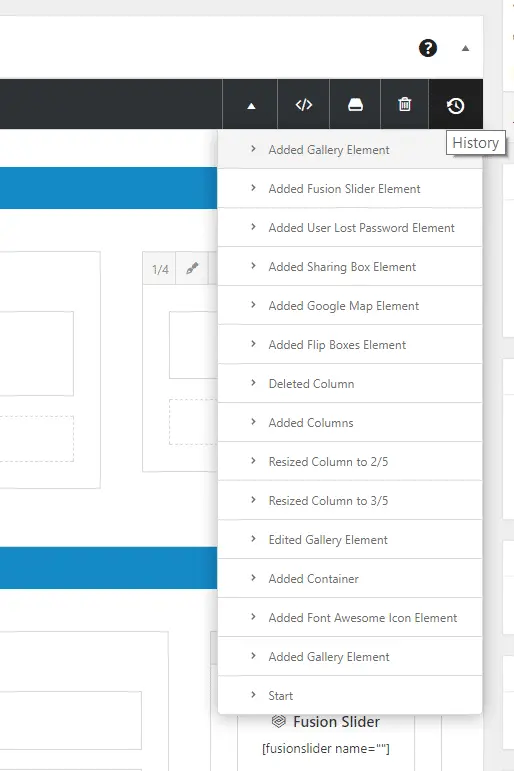Image resolution: width=514 pixels, height=771 pixels.
Task: Click the toolbar upward triangle toggle
Action: click(251, 105)
